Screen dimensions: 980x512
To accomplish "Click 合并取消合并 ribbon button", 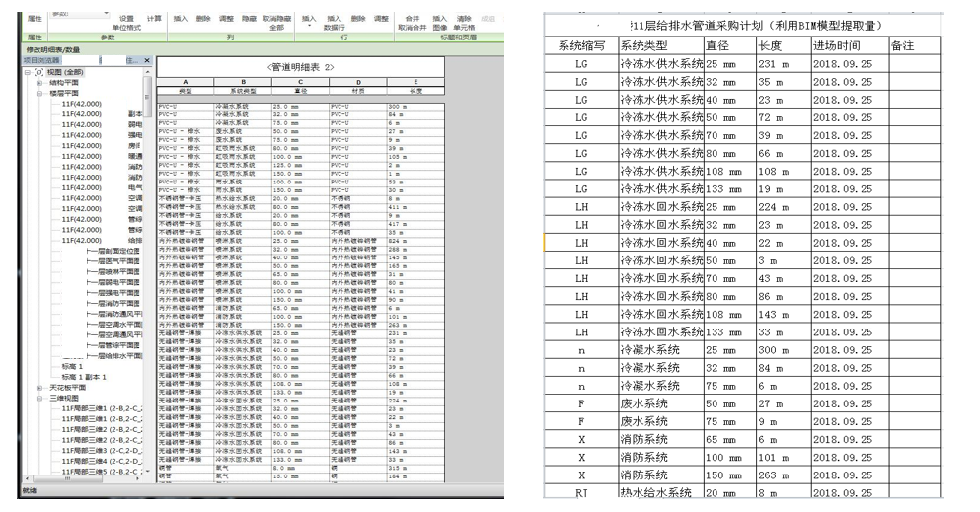I will 413,23.
